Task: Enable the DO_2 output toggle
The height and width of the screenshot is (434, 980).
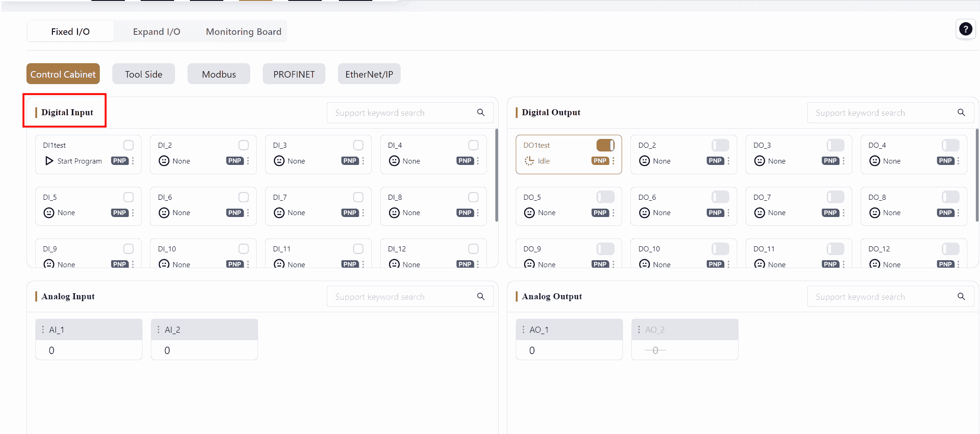Action: [x=720, y=145]
